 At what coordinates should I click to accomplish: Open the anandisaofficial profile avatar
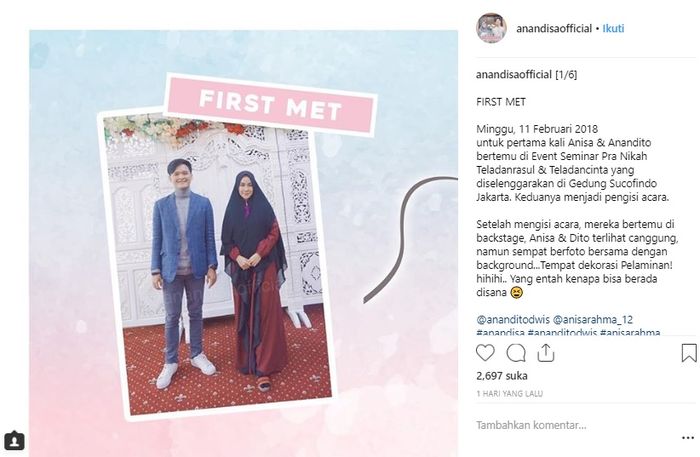pos(491,28)
